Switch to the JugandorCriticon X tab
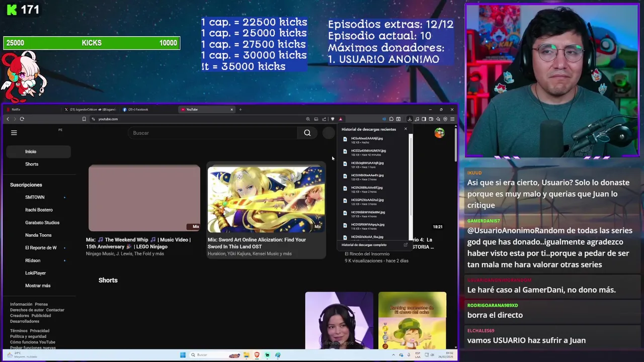This screenshot has width=644, height=362. [91, 110]
